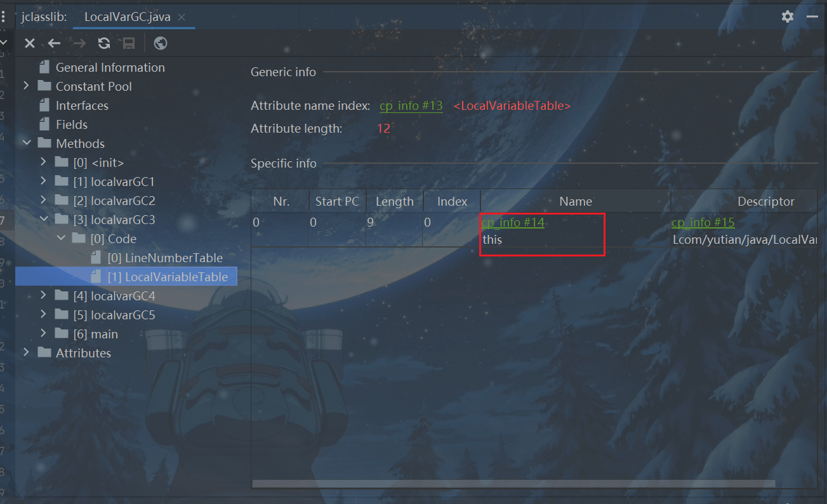Follow the cp_info #15 descriptor link
The image size is (827, 504).
point(703,222)
